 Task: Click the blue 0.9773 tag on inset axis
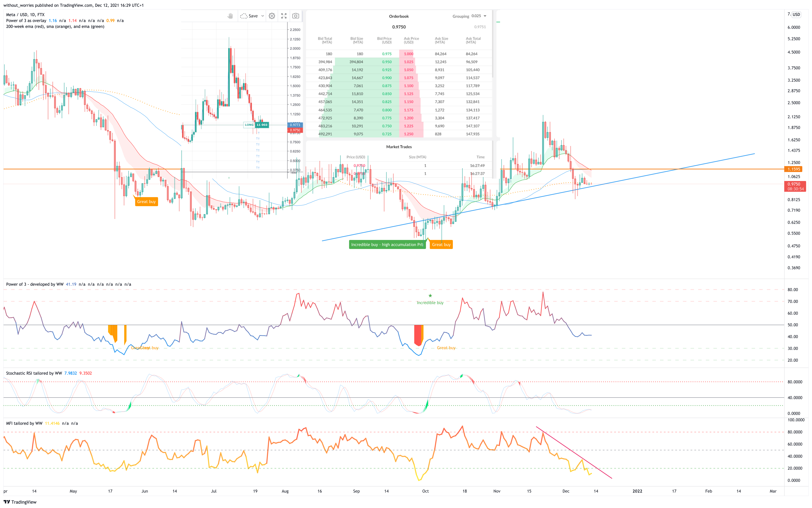point(295,125)
